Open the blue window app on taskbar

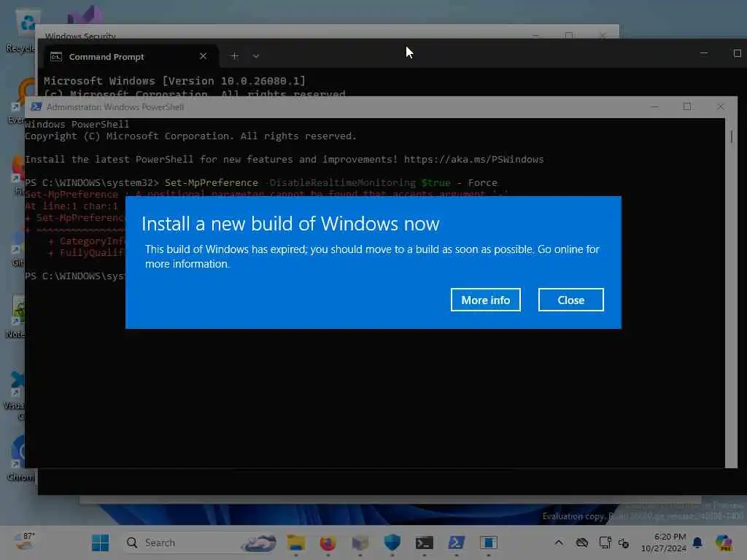tap(488, 542)
